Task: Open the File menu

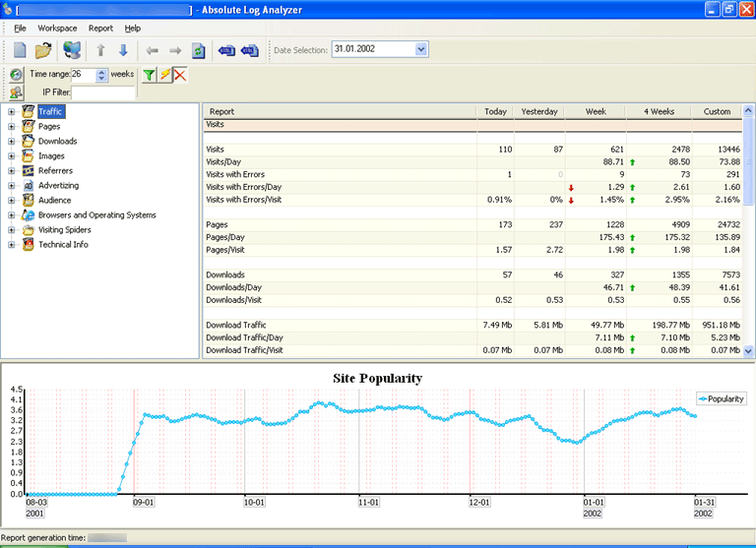Action: click(x=20, y=29)
